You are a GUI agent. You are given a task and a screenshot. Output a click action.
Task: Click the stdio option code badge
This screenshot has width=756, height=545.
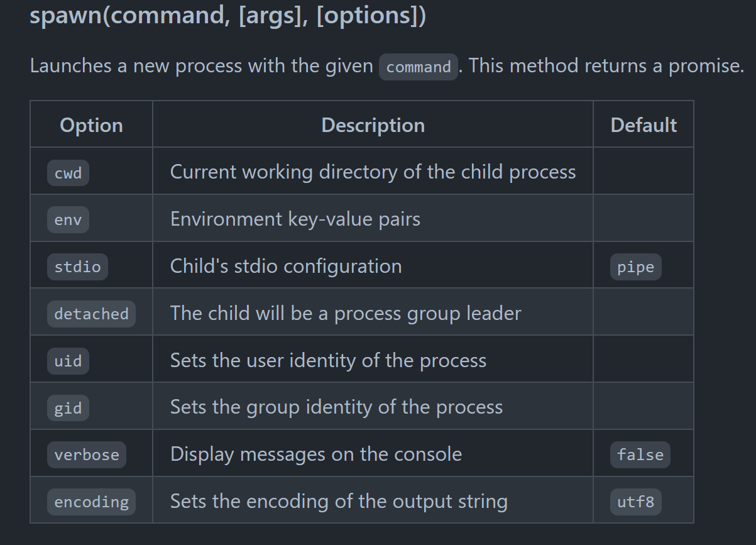tap(77, 267)
